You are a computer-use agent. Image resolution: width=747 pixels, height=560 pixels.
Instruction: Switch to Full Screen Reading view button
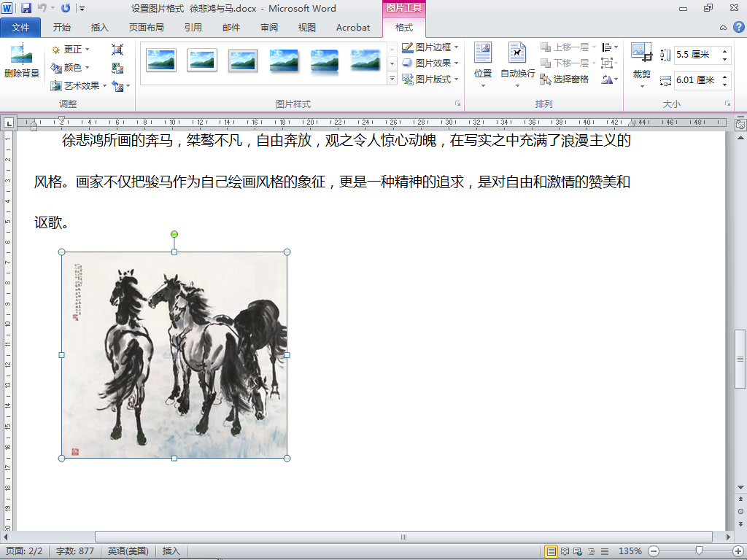565,551
